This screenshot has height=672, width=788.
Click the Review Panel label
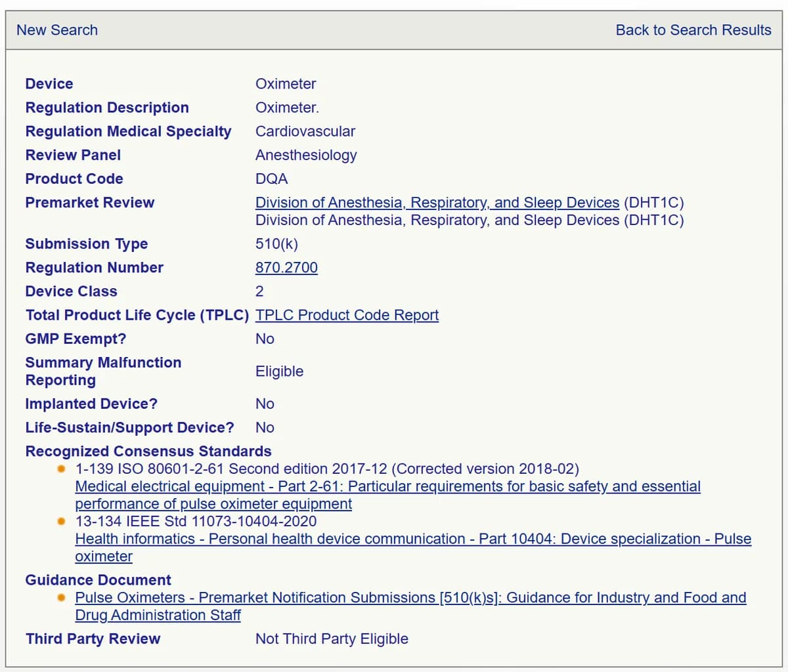click(73, 156)
